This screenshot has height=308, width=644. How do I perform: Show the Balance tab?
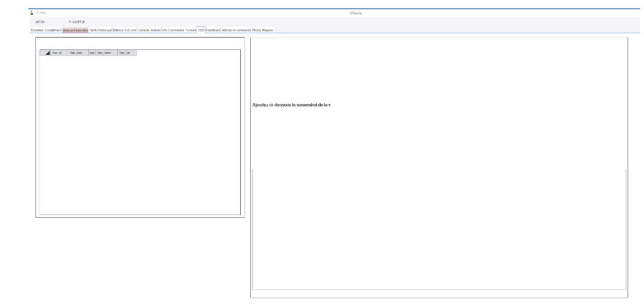tap(118, 30)
